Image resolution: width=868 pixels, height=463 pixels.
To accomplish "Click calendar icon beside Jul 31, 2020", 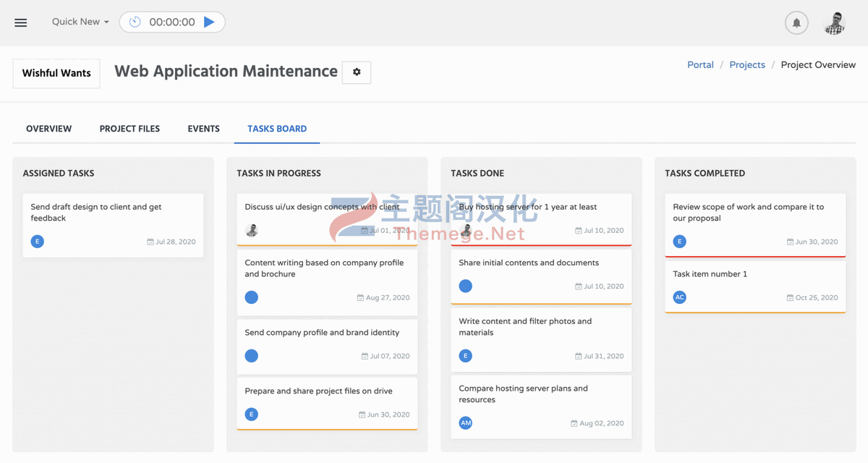I will coord(579,356).
